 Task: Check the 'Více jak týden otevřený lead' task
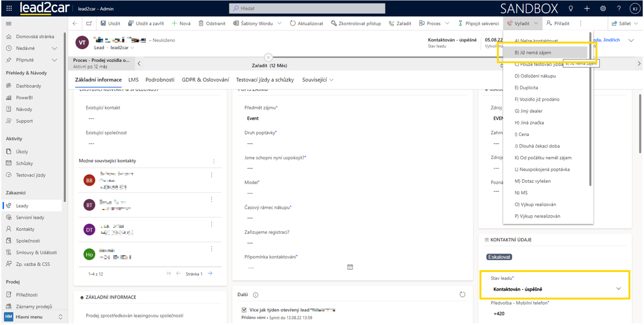coord(244,310)
